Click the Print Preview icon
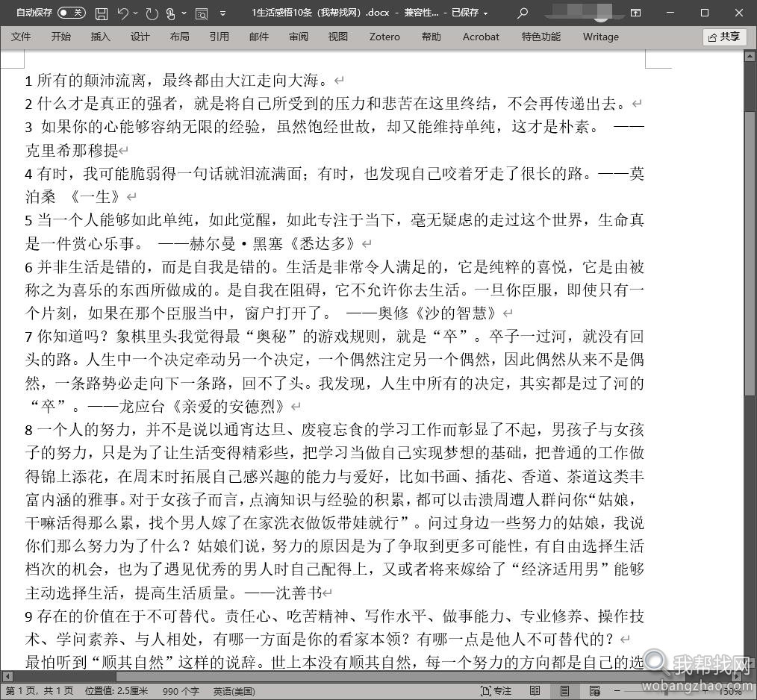This screenshot has height=700, width=757. point(202,13)
